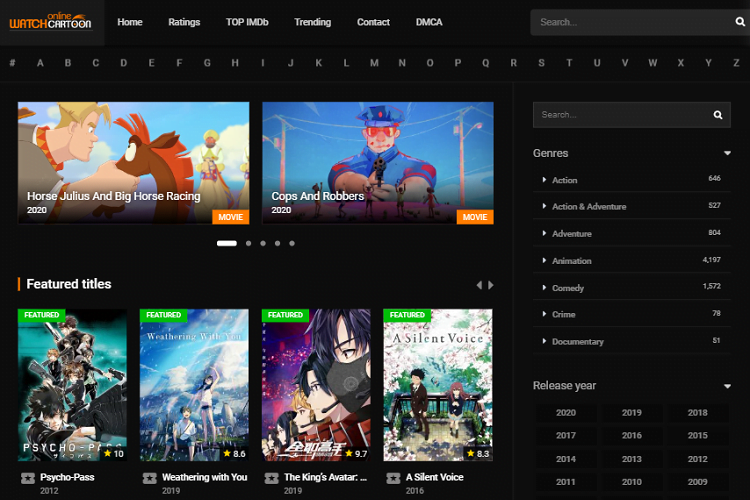Click the star rating 8.6 on Weathering With You

click(x=234, y=454)
